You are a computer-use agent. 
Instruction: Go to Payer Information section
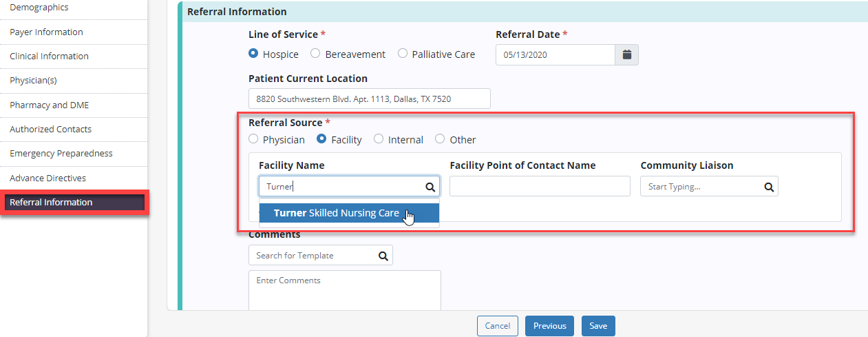pos(46,32)
